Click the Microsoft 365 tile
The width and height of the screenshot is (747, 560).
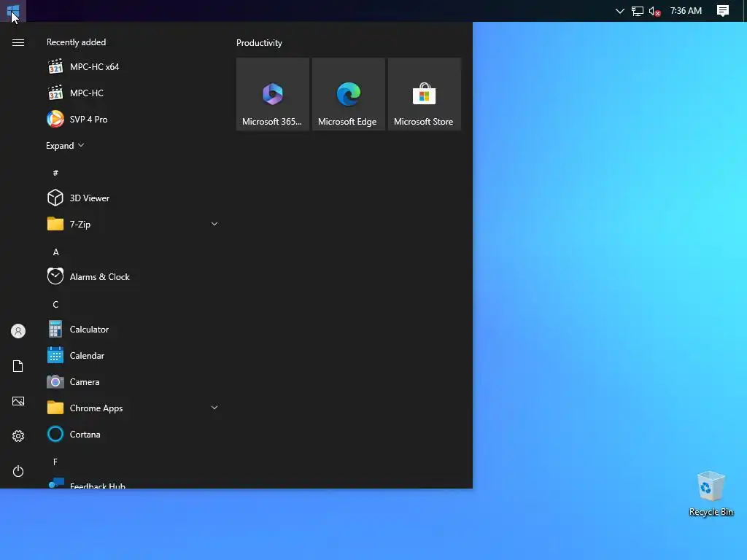click(x=273, y=94)
